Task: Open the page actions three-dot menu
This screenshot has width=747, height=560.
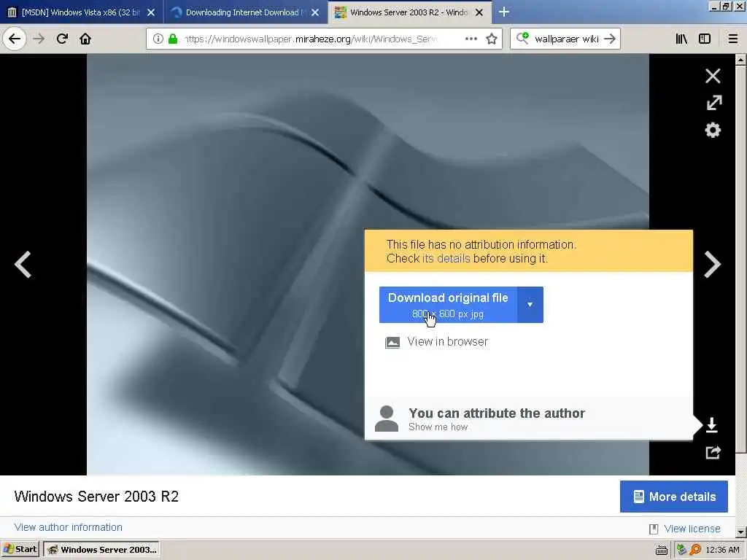Action: click(x=471, y=39)
